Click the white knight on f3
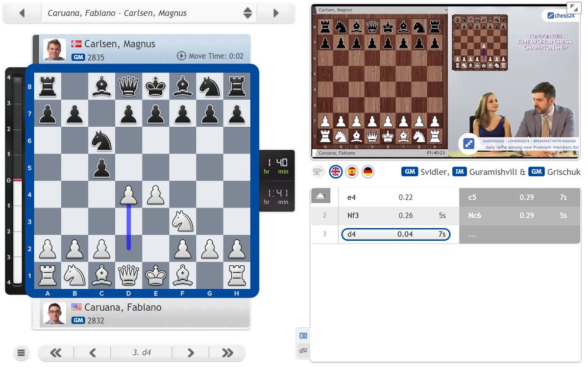The width and height of the screenshot is (588, 368). [183, 221]
